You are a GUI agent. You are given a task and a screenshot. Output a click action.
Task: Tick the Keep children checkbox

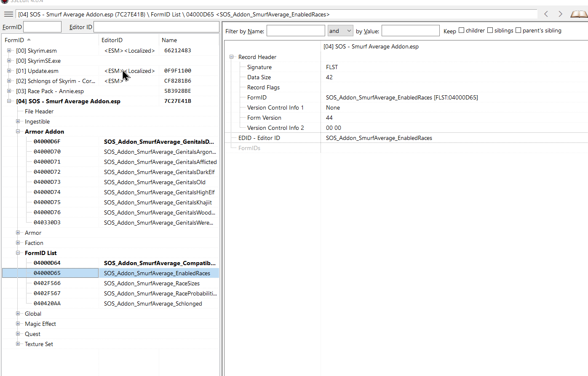[461, 30]
